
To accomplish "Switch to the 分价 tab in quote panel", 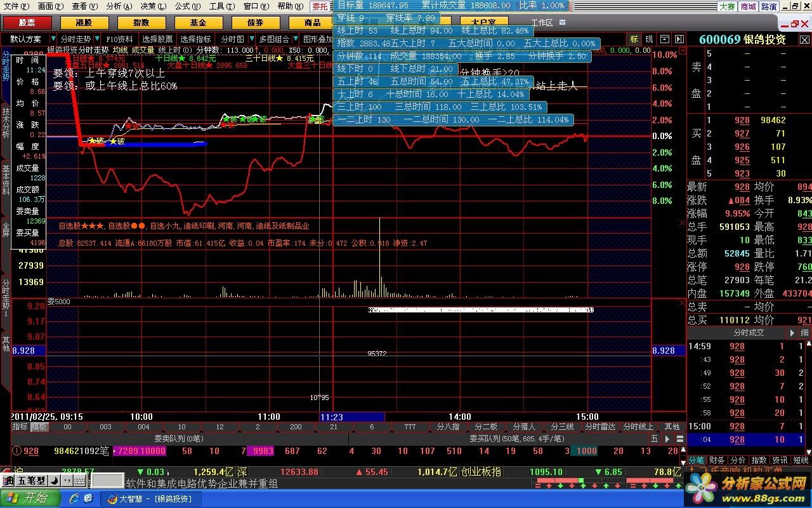I will (738, 460).
